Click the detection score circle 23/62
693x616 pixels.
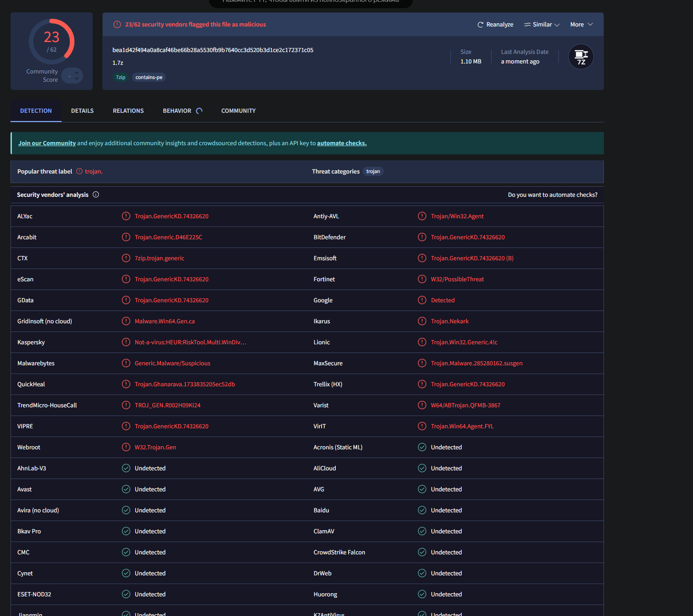click(52, 42)
